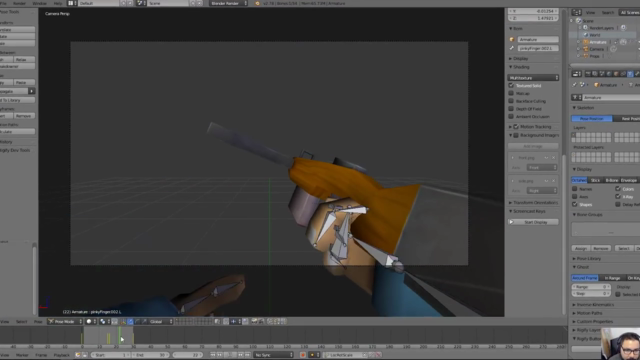Expand the Custom Properties panel
The width and height of the screenshot is (640, 360).
tap(594, 322)
